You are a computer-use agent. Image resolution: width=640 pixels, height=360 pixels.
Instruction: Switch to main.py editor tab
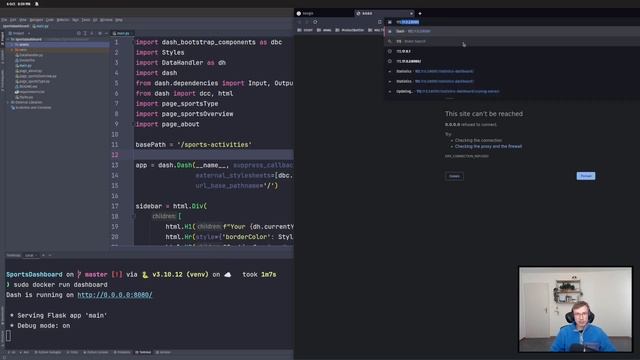122,33
